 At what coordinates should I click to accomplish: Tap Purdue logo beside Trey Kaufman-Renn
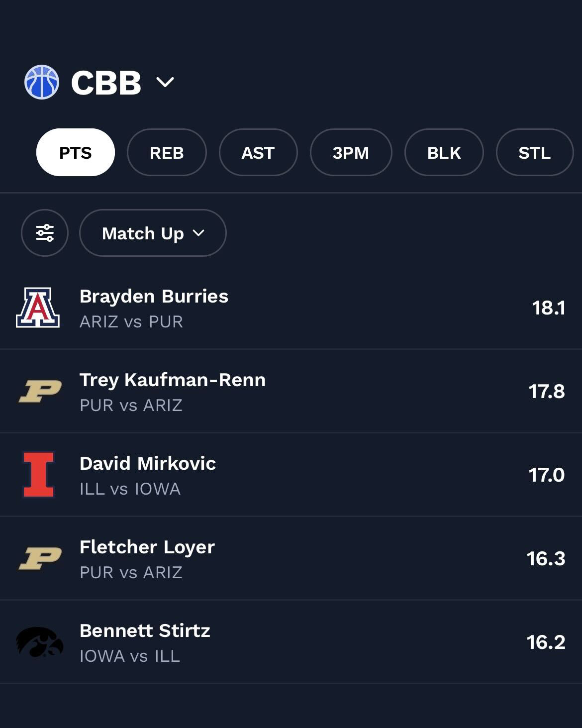[x=40, y=391]
